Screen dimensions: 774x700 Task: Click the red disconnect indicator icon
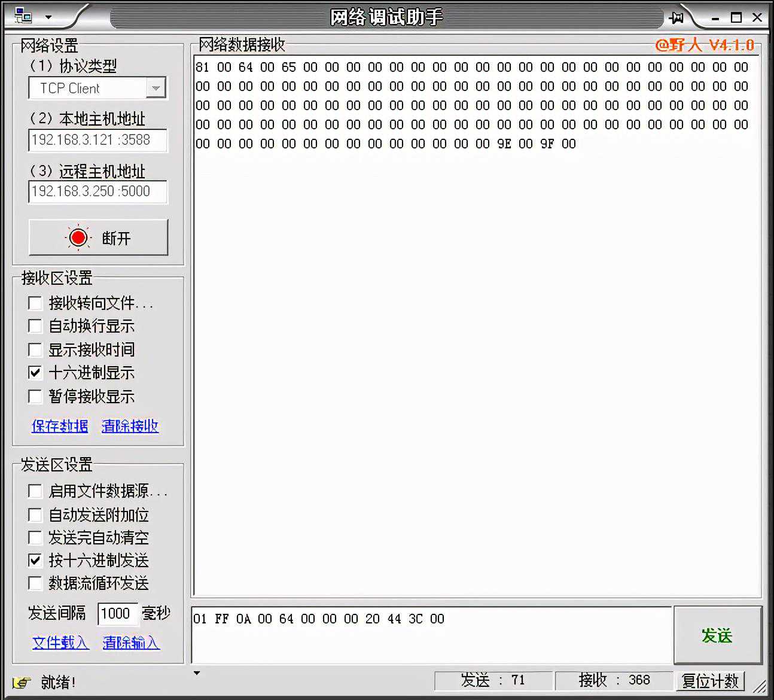pos(78,238)
